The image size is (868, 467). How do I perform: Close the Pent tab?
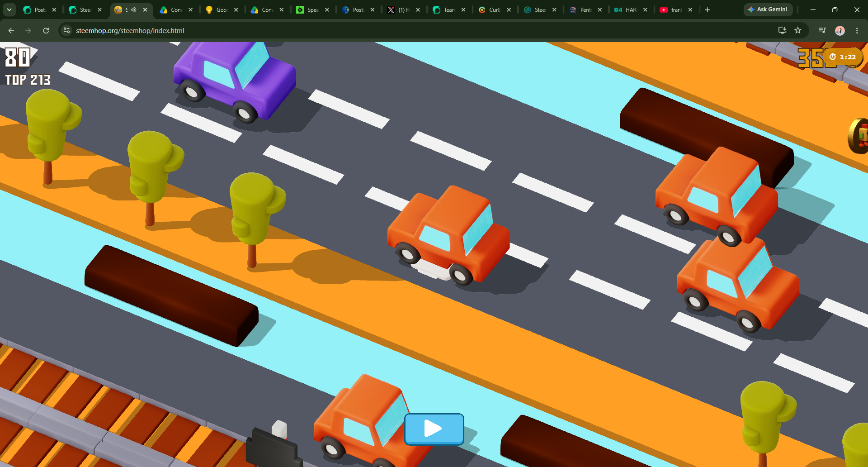pyautogui.click(x=600, y=10)
